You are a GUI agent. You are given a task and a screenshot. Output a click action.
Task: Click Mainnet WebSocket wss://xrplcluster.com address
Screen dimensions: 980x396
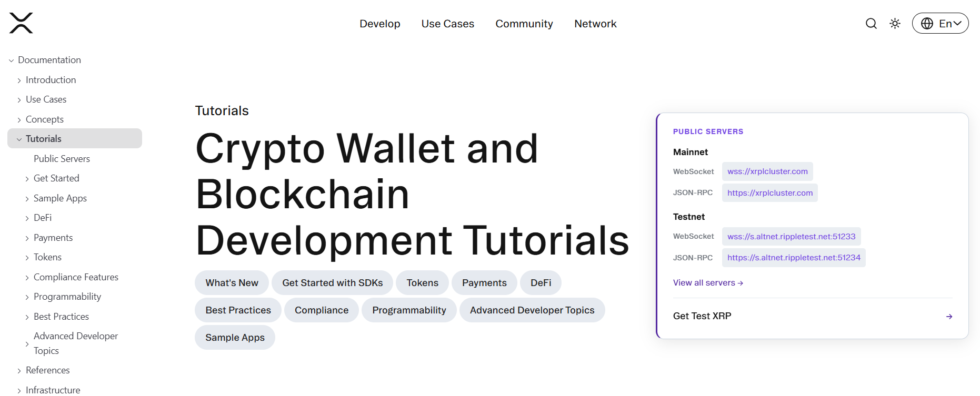pyautogui.click(x=767, y=171)
